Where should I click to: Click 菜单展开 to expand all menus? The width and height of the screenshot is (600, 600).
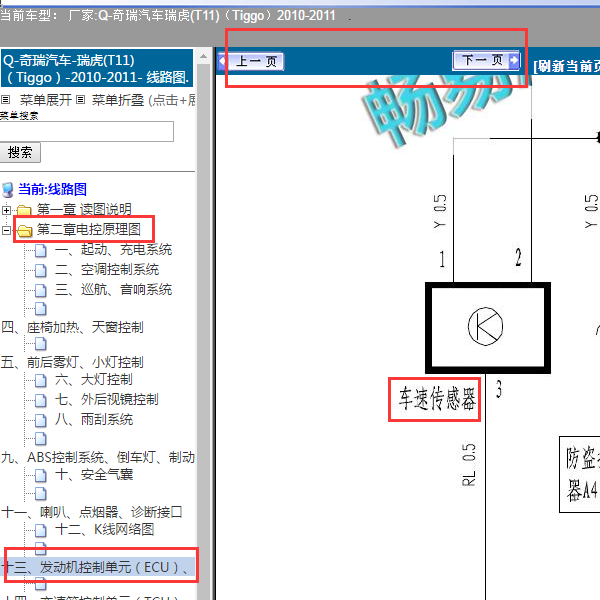click(x=46, y=100)
